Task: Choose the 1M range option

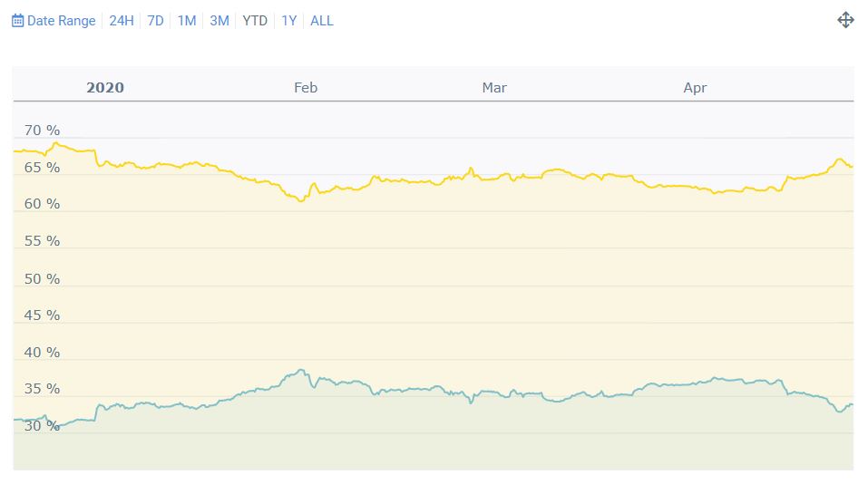Action: click(187, 21)
